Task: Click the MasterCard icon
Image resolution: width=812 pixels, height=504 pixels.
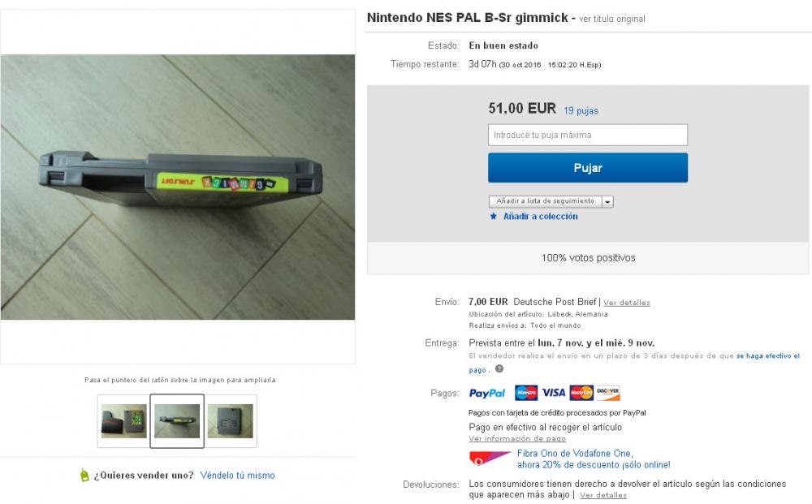Action: (x=581, y=394)
